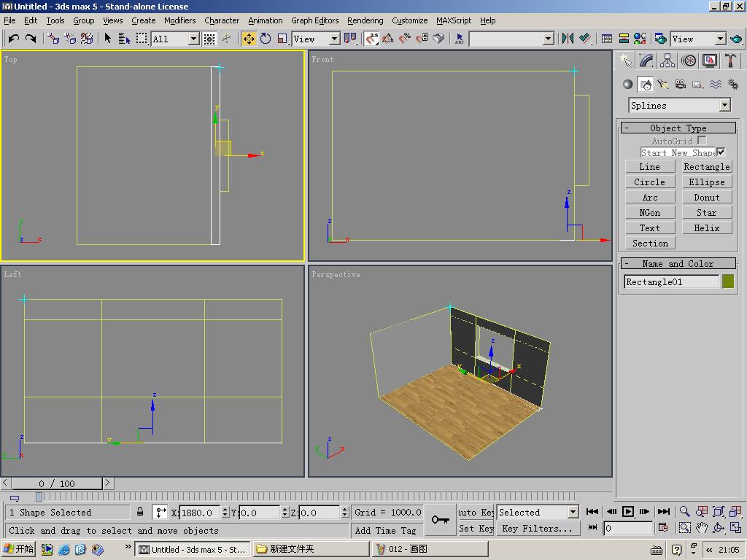Open the Modify panel tab

pos(646,61)
